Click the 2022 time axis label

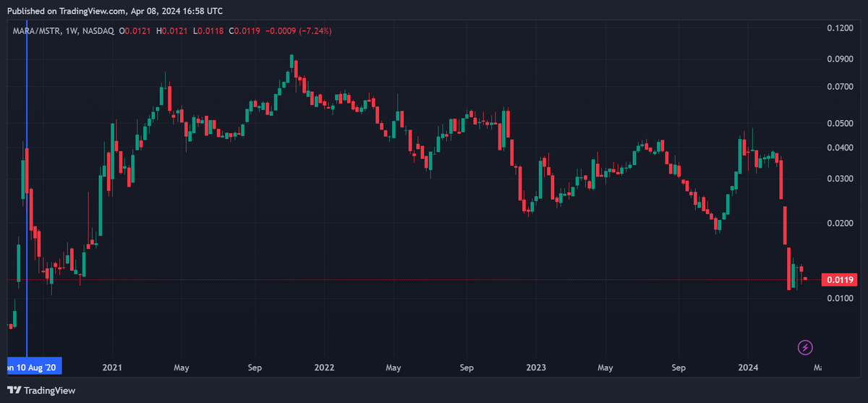[324, 368]
